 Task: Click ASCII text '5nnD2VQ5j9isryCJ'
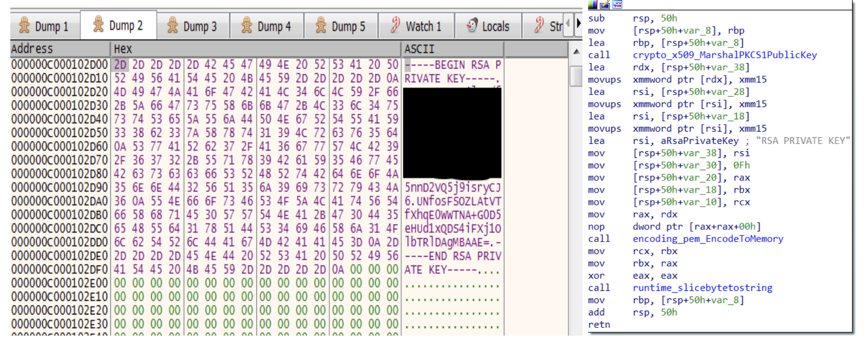tap(453, 188)
